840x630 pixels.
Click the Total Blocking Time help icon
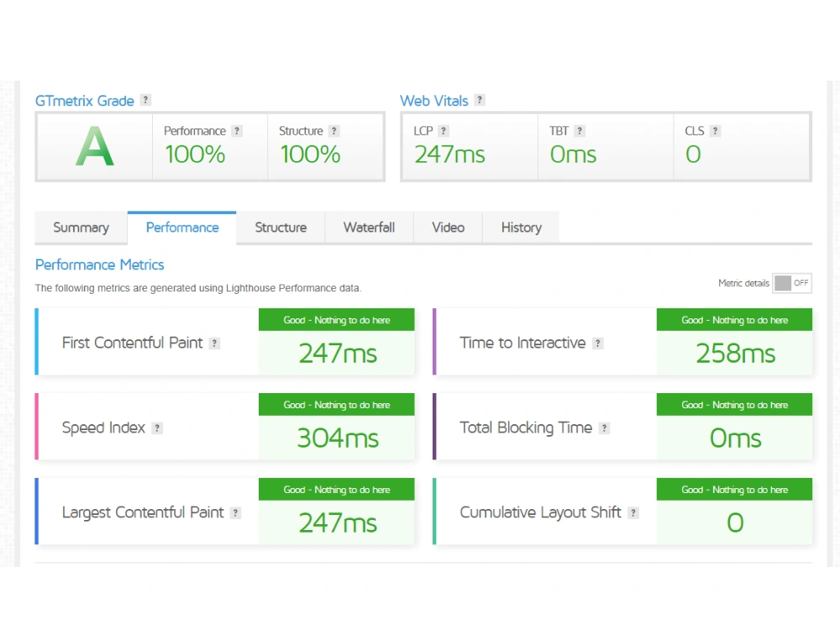point(604,428)
